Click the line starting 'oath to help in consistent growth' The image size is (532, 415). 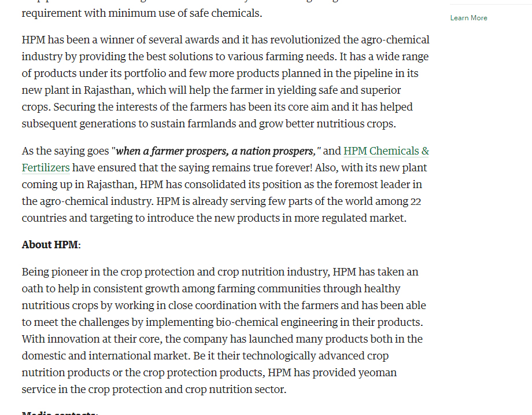click(x=211, y=289)
